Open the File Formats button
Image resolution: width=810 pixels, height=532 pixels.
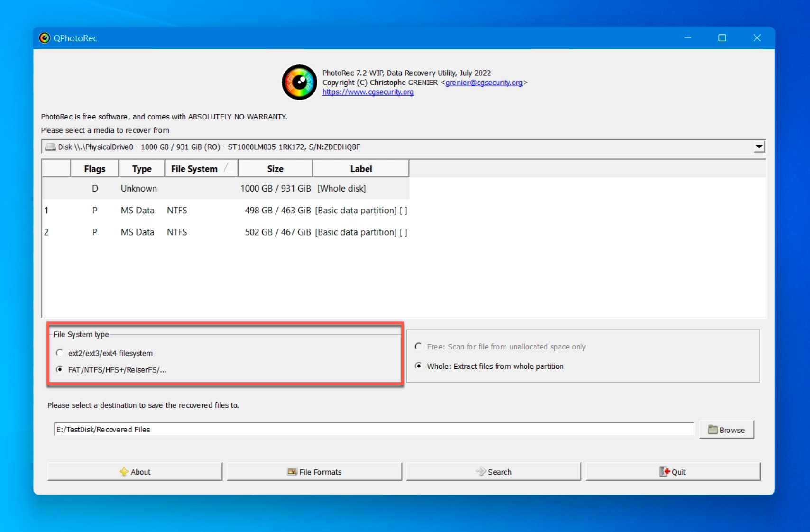click(314, 472)
